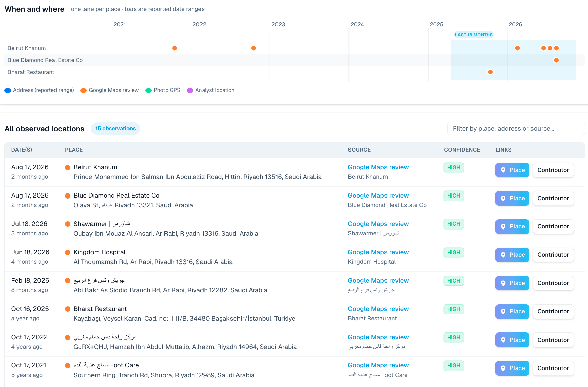This screenshot has height=387, width=588.
Task: Click Place button in the Shawarmer row
Action: [512, 226]
